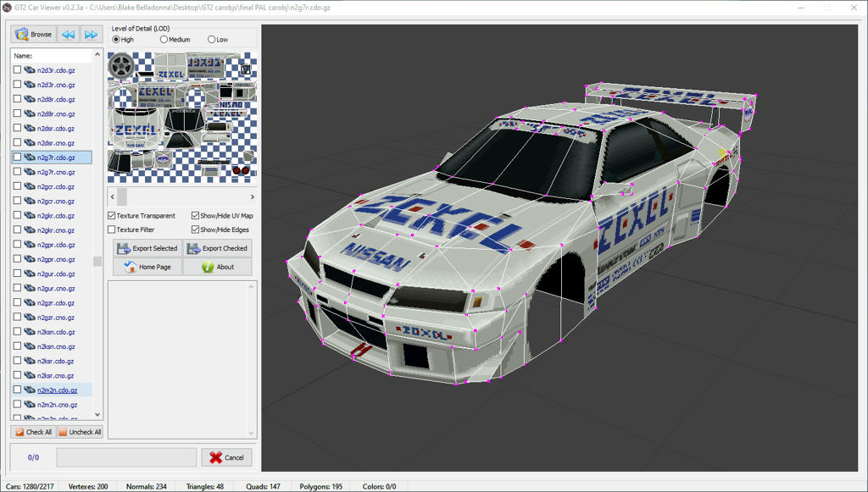Click the Check All button

pos(33,432)
